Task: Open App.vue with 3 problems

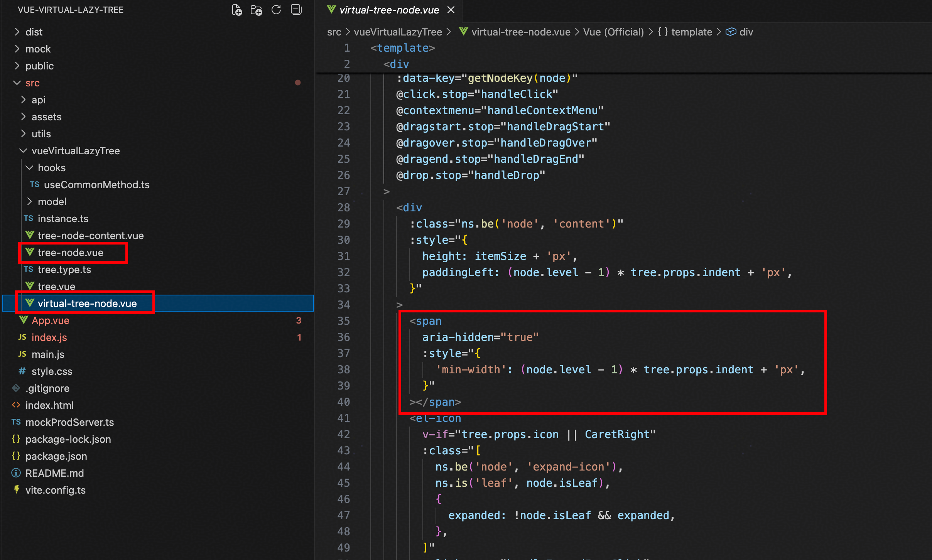Action: [x=50, y=320]
